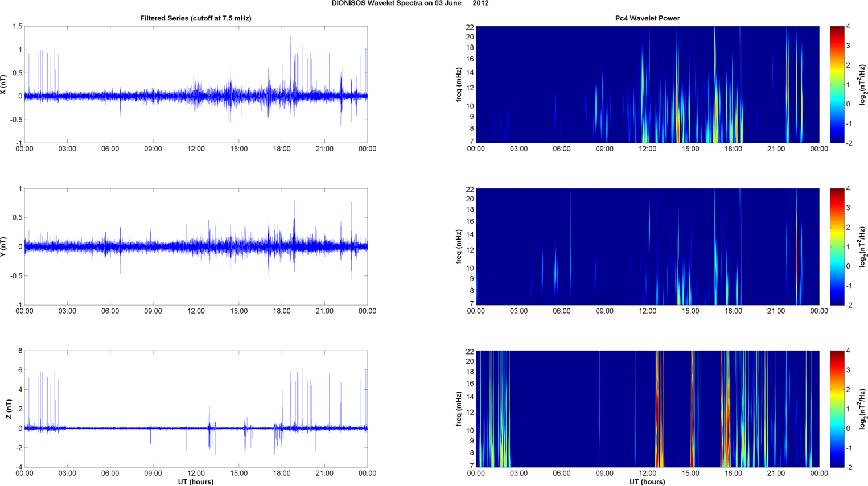Click the UT (hours) label under Z series

pyautogui.click(x=196, y=481)
